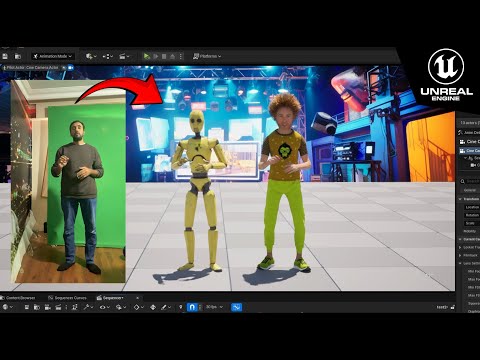Open the eye view options dropdown in Sequencer
Image resolution: width=480 pixels, height=360 pixels.
pos(105,307)
